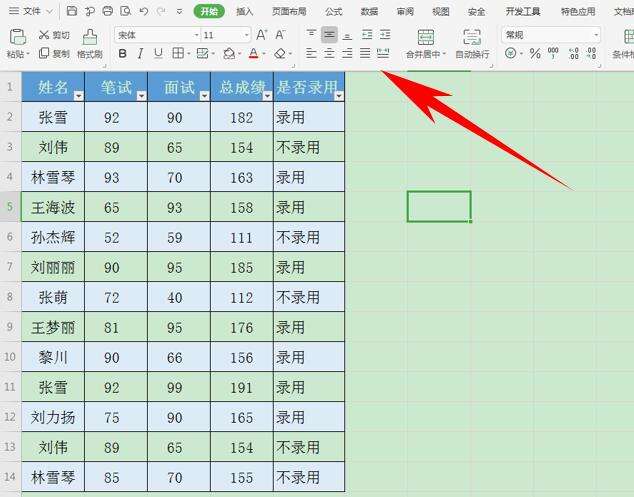Click the eraser clear formatting icon

pyautogui.click(x=280, y=53)
